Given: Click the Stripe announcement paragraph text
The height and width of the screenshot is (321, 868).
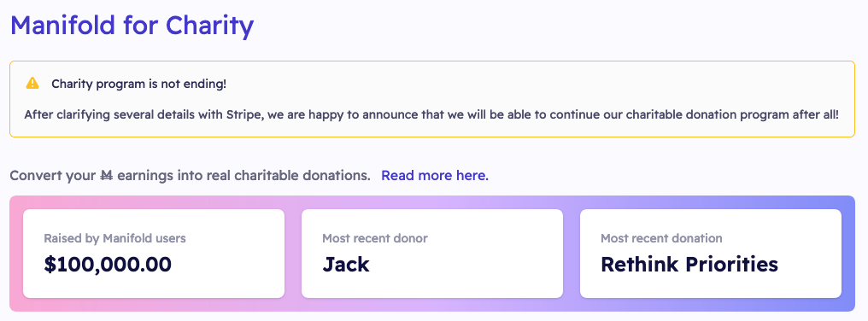Looking at the screenshot, I should tap(431, 115).
